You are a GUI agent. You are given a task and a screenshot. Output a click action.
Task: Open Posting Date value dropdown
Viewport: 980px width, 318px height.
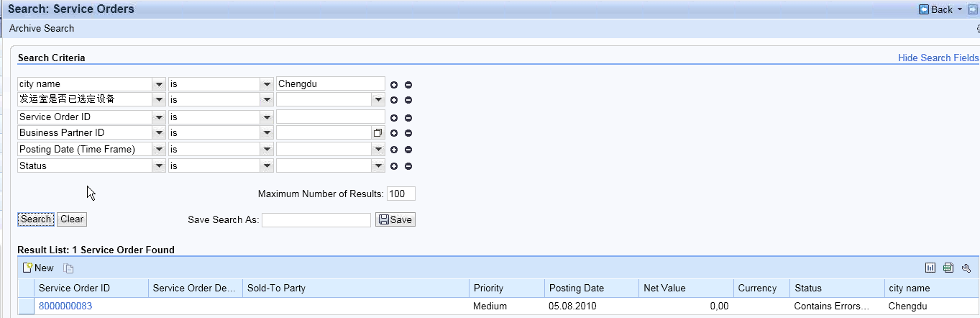pyautogui.click(x=378, y=150)
